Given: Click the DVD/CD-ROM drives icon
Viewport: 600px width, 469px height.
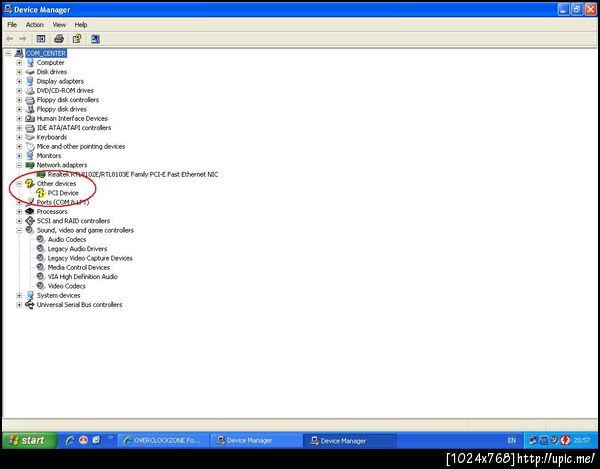Looking at the screenshot, I should tap(30, 90).
